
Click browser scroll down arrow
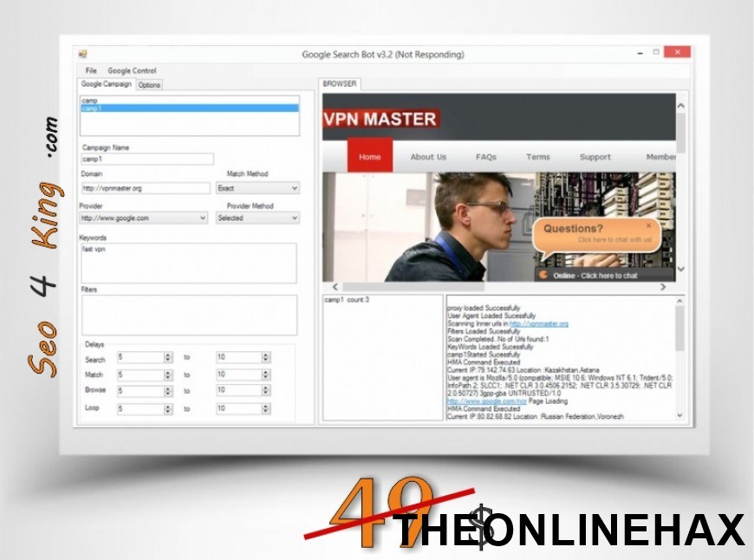tap(680, 269)
